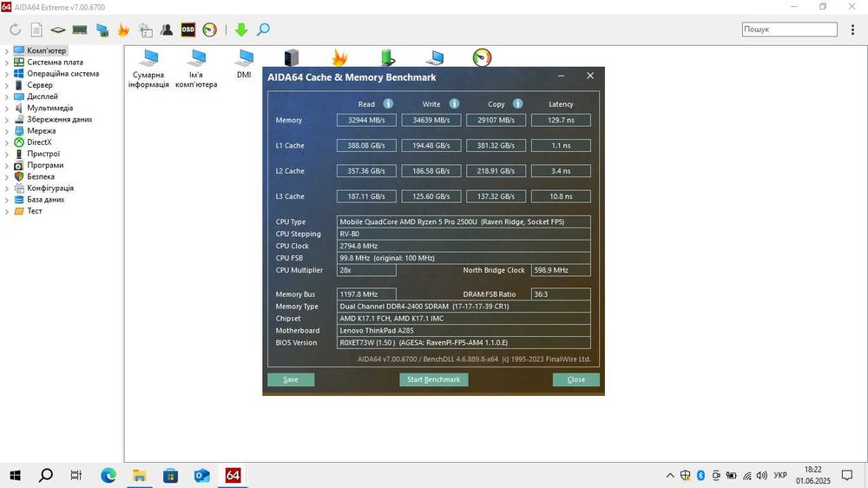Open the server tower page icon
The width and height of the screenshot is (868, 488).
point(291,57)
